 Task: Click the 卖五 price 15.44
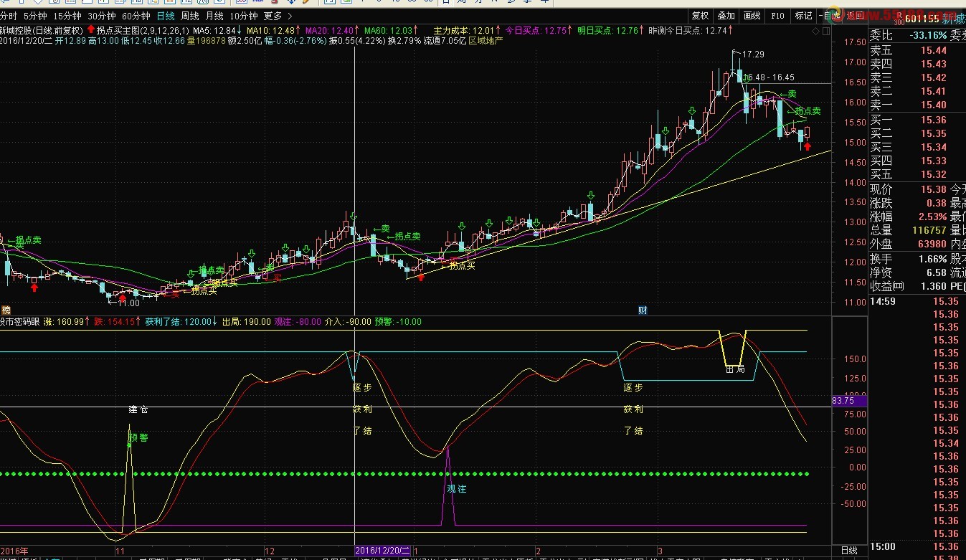[x=934, y=50]
